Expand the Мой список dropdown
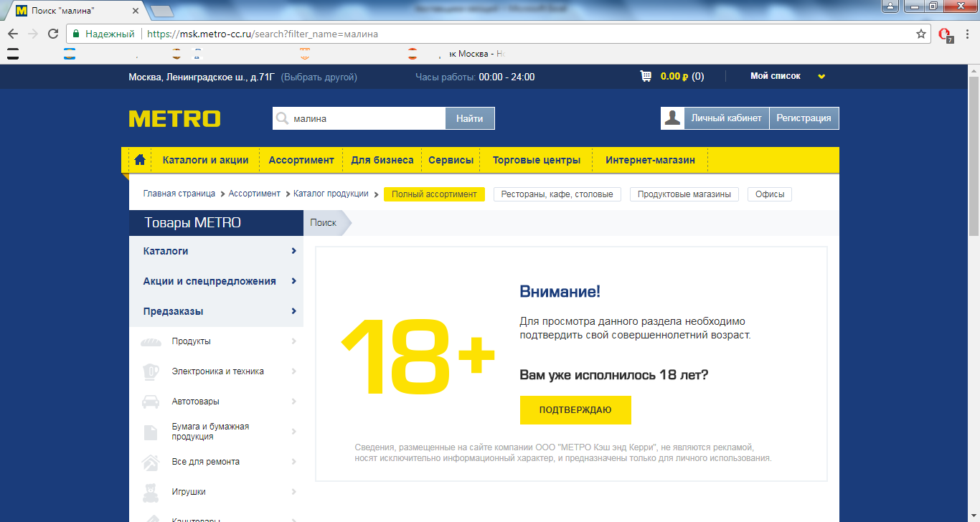The height and width of the screenshot is (522, 980). tap(821, 77)
